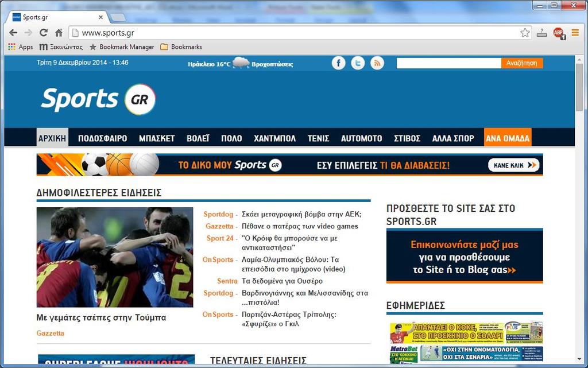This screenshot has height=368, width=588.
Task: Open a new tab next to Sports.gr
Action: pyautogui.click(x=118, y=17)
